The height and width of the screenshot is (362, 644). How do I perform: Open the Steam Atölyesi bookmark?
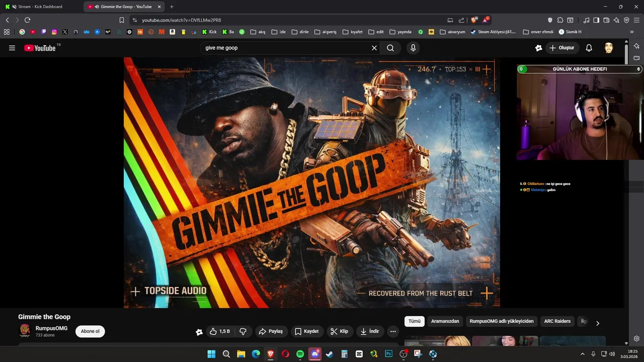pos(493,32)
